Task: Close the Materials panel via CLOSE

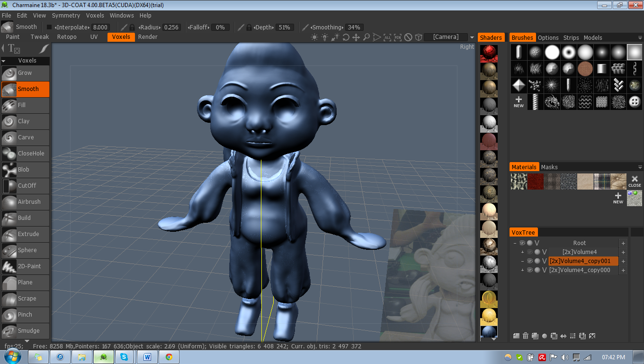Action: pyautogui.click(x=635, y=181)
